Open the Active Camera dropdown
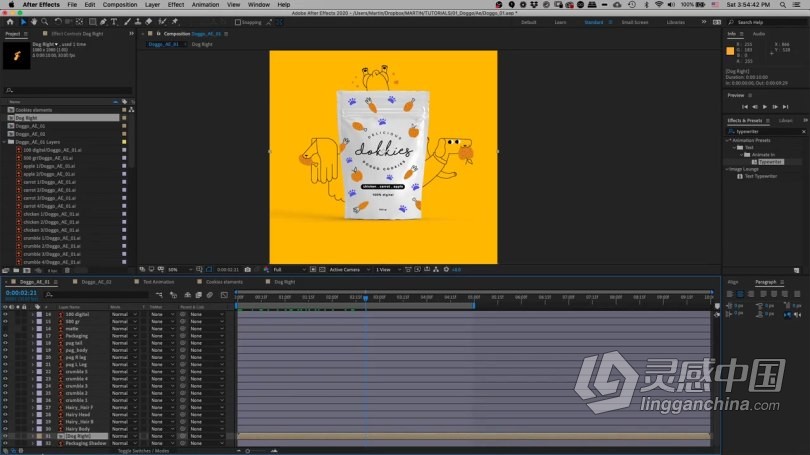The width and height of the screenshot is (810, 455). [350, 270]
